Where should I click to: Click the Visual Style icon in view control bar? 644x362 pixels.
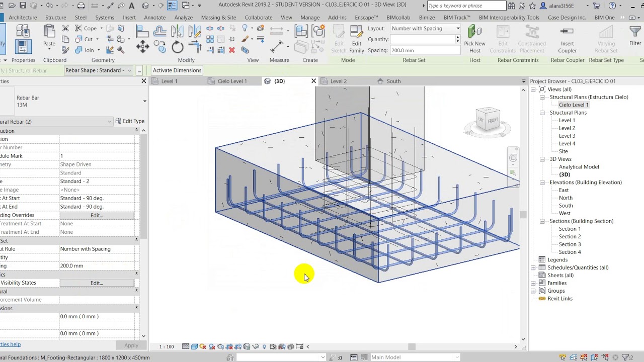[194, 346]
